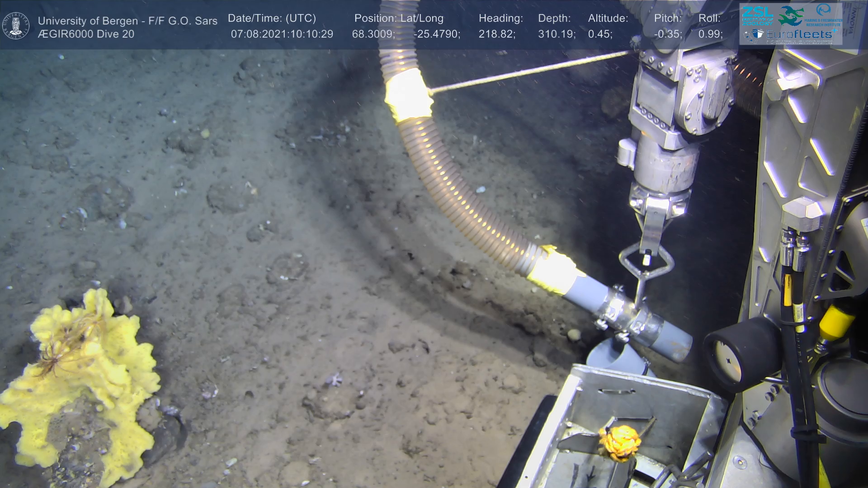Click the University of Bergen seal logo
Image resolution: width=868 pixels, height=488 pixels.
point(16,25)
